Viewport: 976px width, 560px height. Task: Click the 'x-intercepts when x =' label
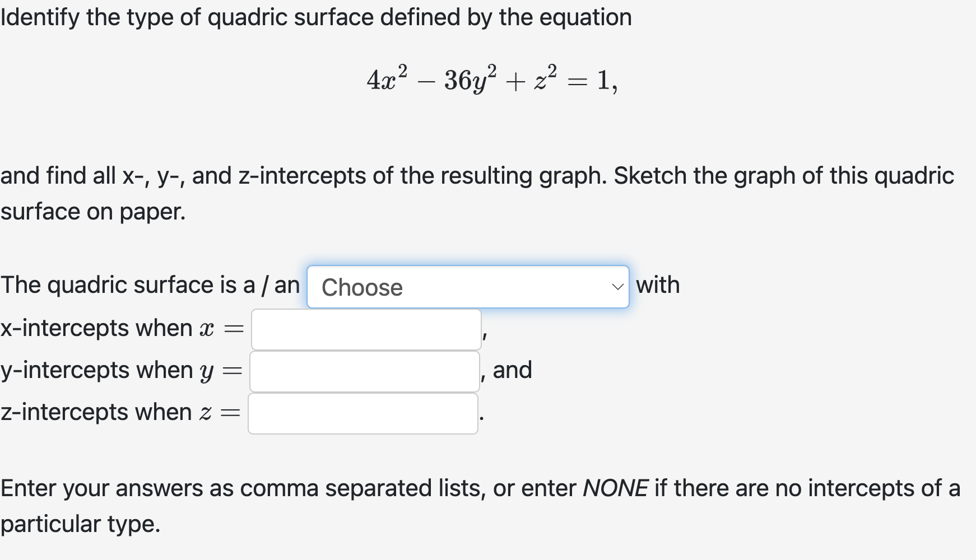[x=120, y=328]
